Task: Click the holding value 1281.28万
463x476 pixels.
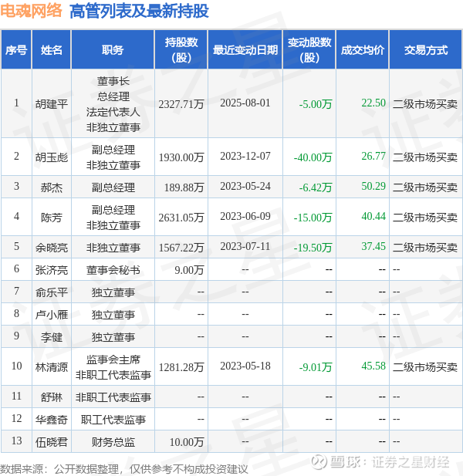Action: tap(181, 367)
